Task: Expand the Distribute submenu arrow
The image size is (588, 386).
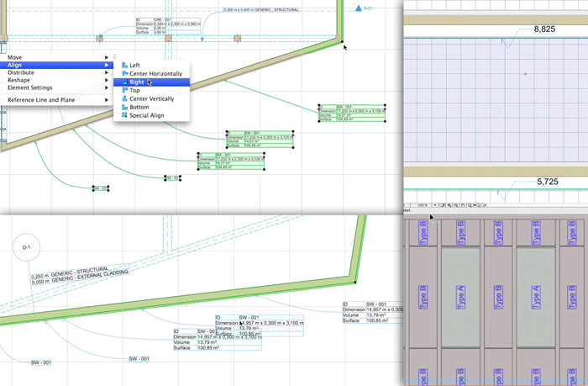Action: pos(106,72)
